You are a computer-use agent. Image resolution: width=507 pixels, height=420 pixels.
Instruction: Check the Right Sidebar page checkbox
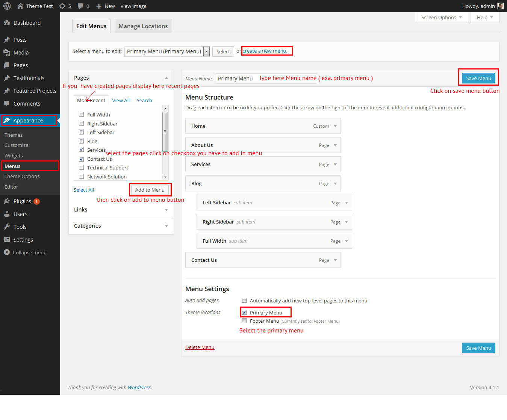point(81,123)
